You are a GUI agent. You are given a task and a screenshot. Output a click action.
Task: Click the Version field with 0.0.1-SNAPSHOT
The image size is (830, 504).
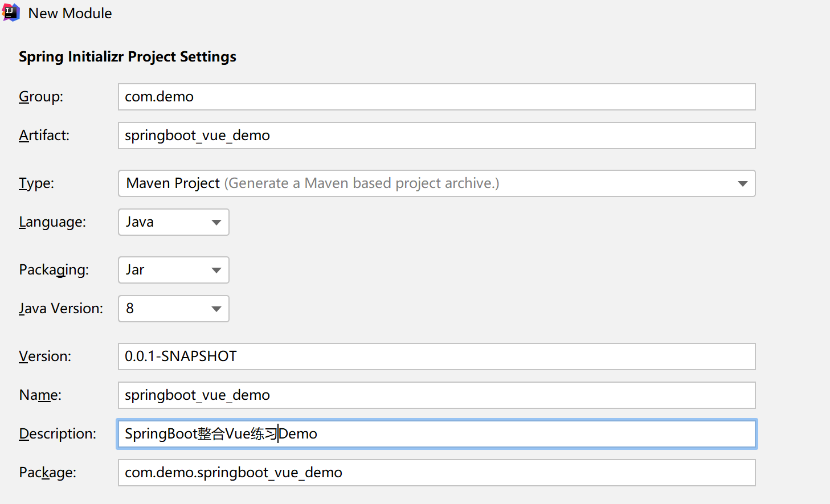(x=436, y=357)
